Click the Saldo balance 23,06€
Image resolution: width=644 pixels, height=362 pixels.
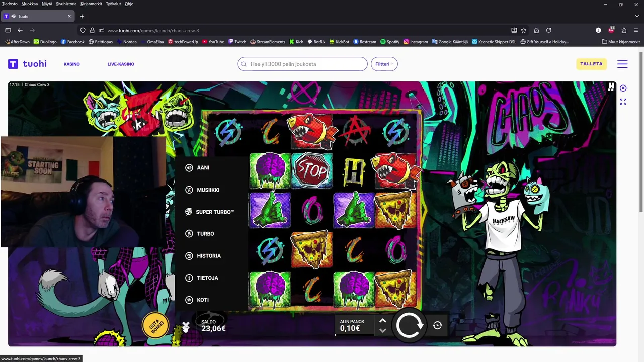coord(213,326)
